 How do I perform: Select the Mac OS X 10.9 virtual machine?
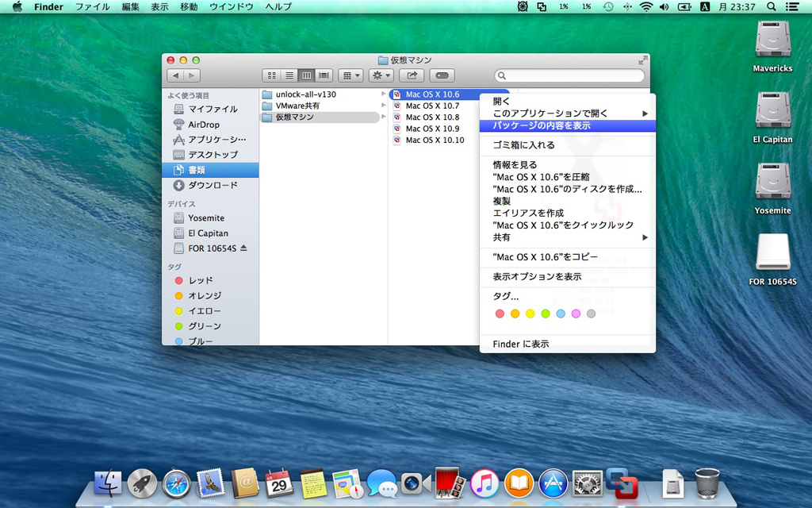[432, 129]
